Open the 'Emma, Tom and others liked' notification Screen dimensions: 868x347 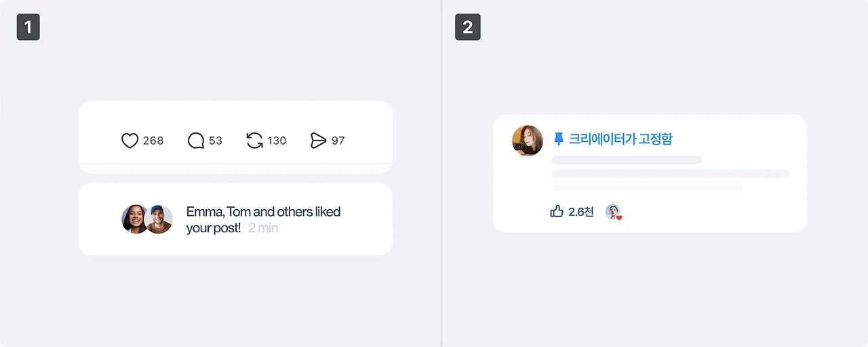tap(235, 219)
